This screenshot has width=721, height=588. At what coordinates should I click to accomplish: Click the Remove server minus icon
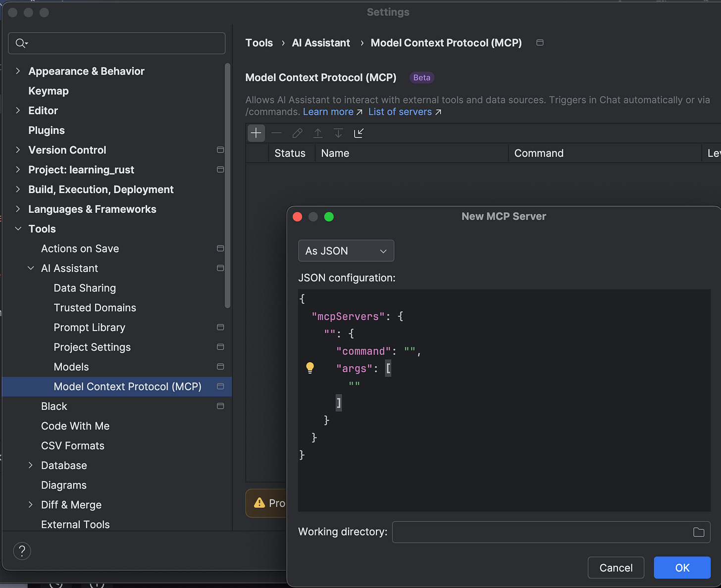(276, 133)
